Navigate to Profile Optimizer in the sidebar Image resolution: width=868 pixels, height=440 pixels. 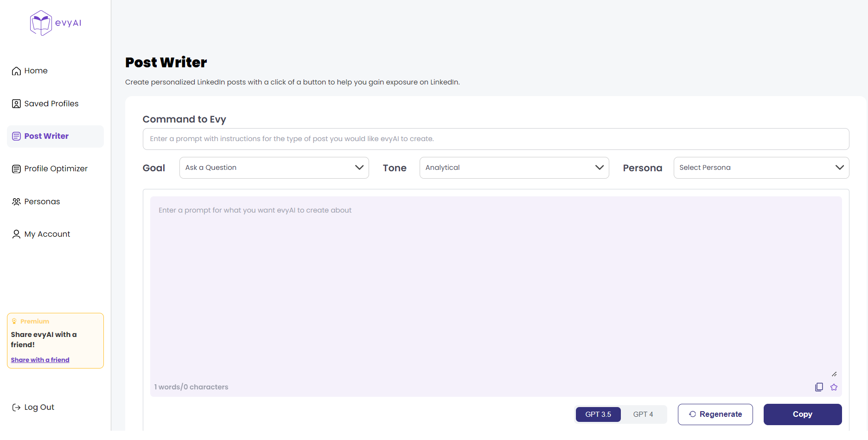click(56, 168)
